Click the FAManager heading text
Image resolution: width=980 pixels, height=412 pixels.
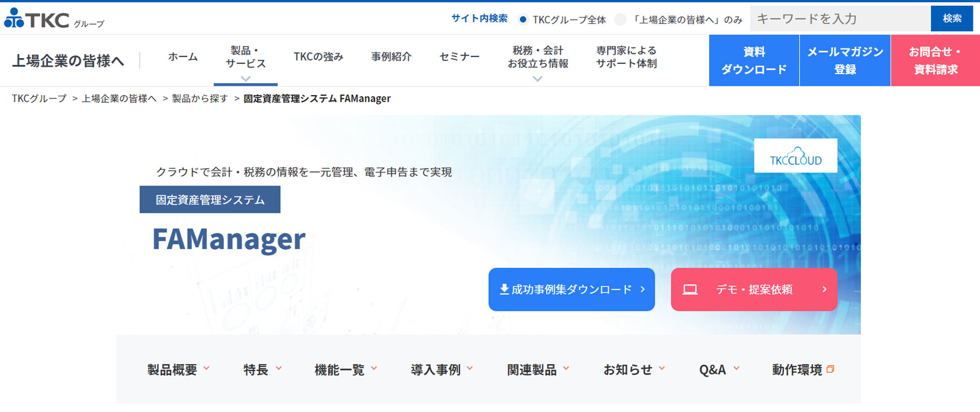(229, 239)
